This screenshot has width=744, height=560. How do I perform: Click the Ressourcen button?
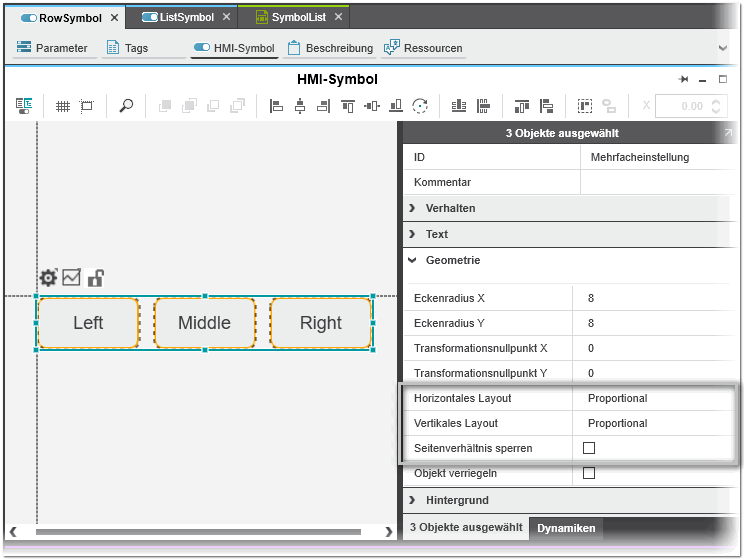(x=423, y=48)
